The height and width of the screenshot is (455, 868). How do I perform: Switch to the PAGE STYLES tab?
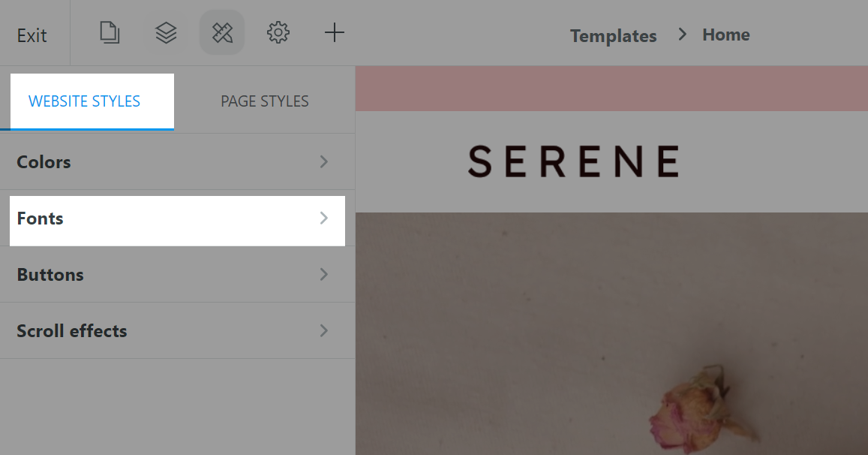click(x=265, y=102)
